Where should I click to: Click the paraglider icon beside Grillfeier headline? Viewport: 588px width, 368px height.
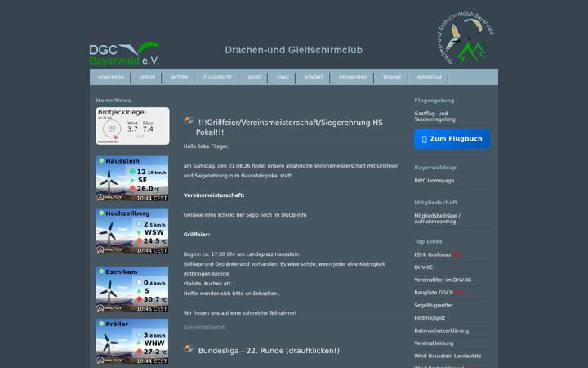pyautogui.click(x=189, y=120)
